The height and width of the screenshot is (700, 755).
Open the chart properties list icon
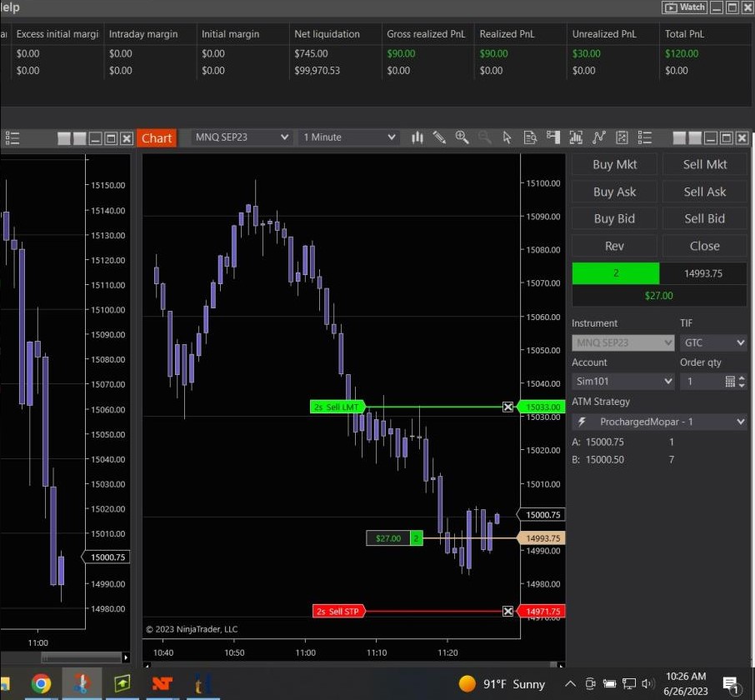tap(645, 137)
